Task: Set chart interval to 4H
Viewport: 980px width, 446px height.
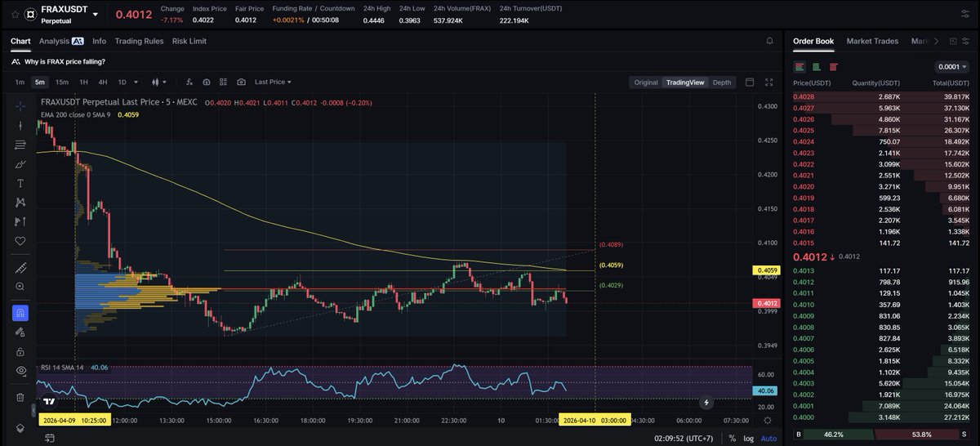Action: [103, 82]
